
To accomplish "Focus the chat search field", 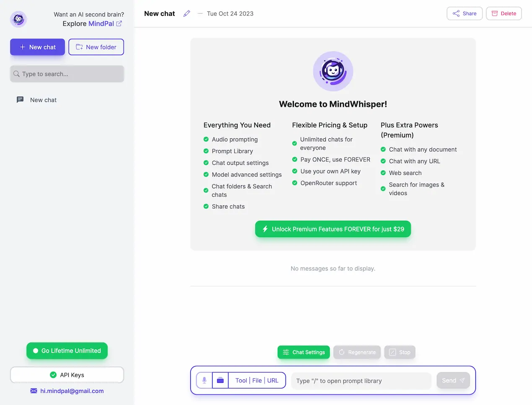I will [67, 74].
